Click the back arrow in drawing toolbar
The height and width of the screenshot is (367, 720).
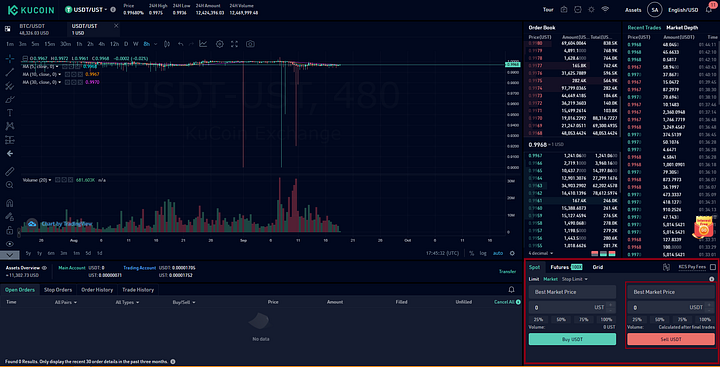point(10,153)
